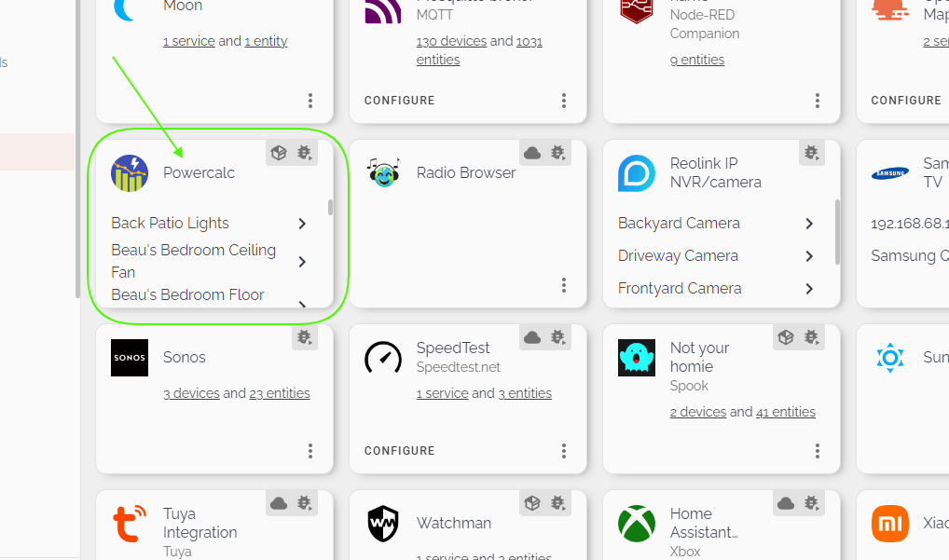The image size is (949, 560).
Task: Open the Spook "41 entities" link
Action: click(x=785, y=411)
